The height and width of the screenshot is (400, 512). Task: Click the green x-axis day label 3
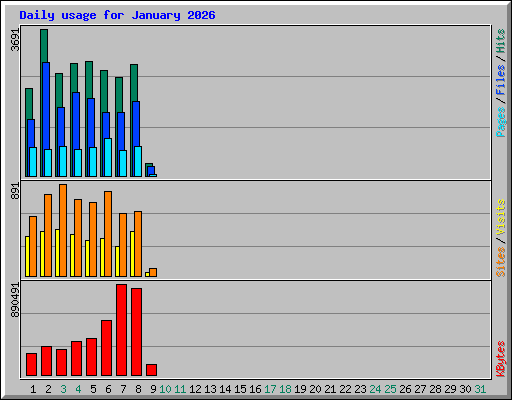coord(63,389)
